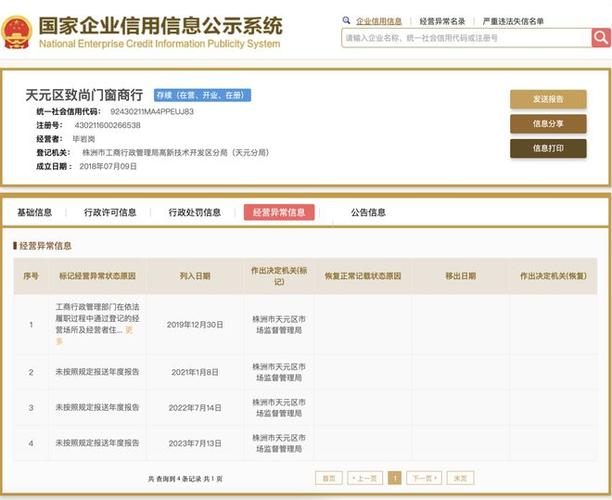Click the 下一页 next page button

tap(424, 478)
